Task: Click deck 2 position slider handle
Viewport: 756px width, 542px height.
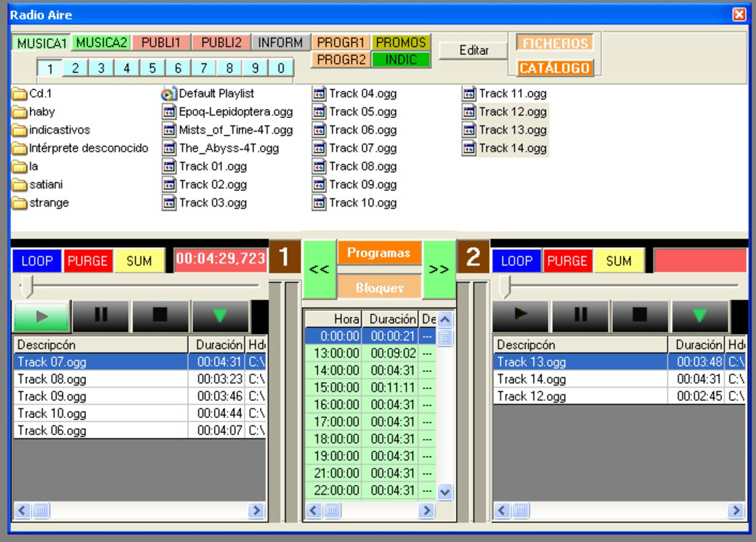Action: tap(505, 287)
